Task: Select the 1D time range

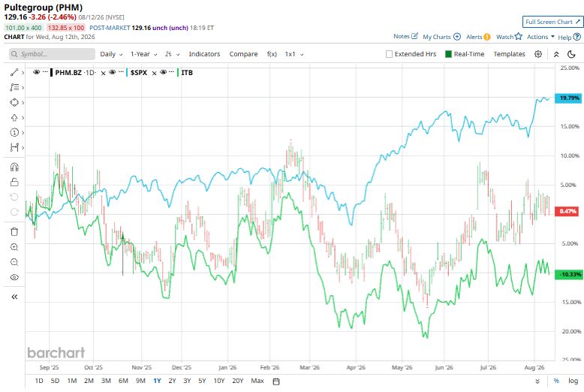Action: click(x=39, y=381)
